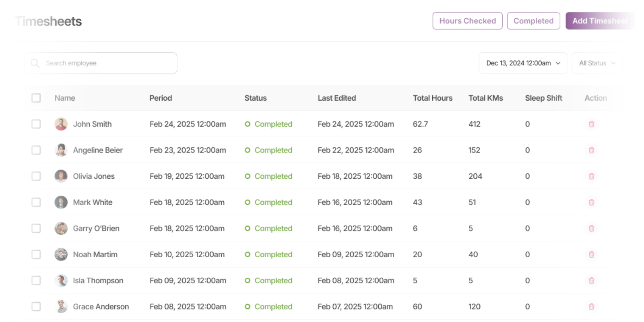Tick Olivia Jones row checkbox
Image resolution: width=644 pixels, height=322 pixels.
click(36, 176)
